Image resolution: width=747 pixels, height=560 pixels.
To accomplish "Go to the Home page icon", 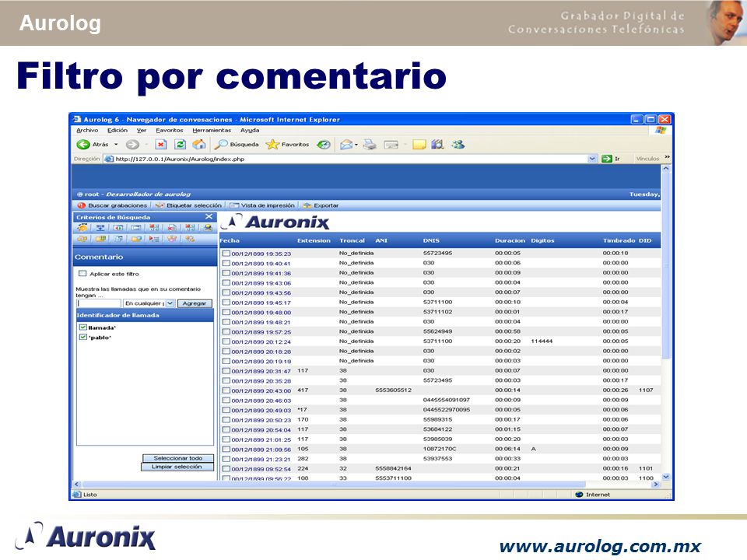I will tap(199, 145).
